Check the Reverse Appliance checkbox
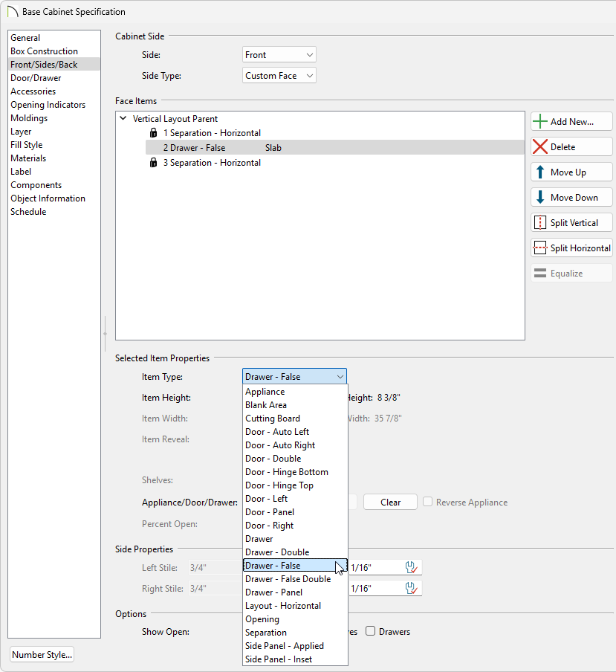616x672 pixels. 428,502
